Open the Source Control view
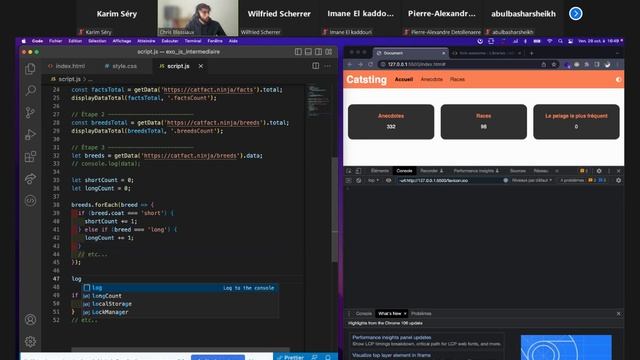This screenshot has width=640, height=360. 30,112
